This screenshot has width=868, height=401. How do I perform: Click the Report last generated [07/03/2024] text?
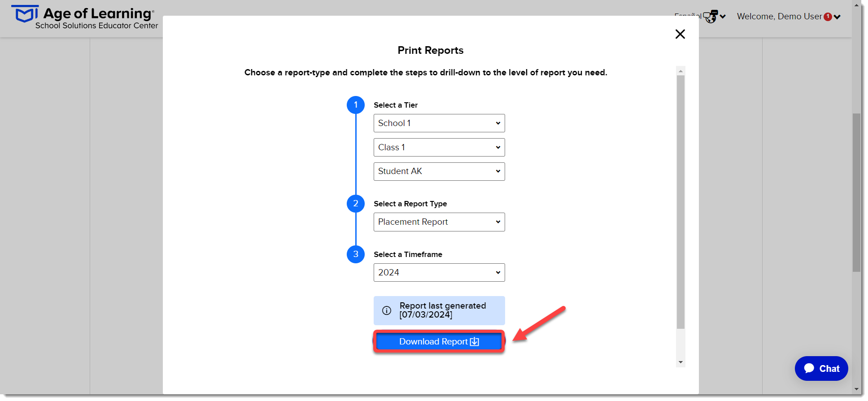[x=443, y=310]
